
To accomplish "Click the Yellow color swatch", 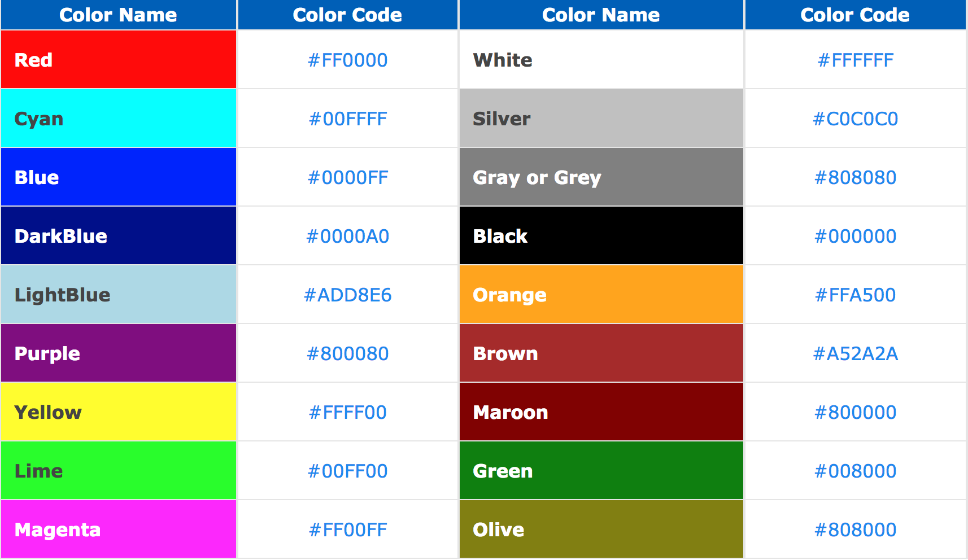I will (118, 412).
